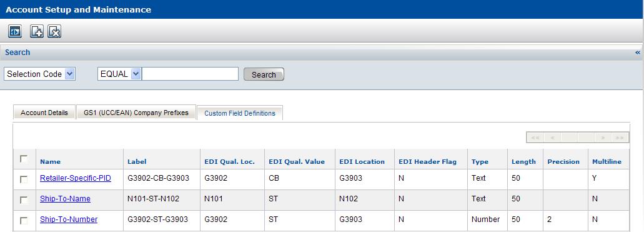
Task: Go to last page of results
Action: pos(620,138)
